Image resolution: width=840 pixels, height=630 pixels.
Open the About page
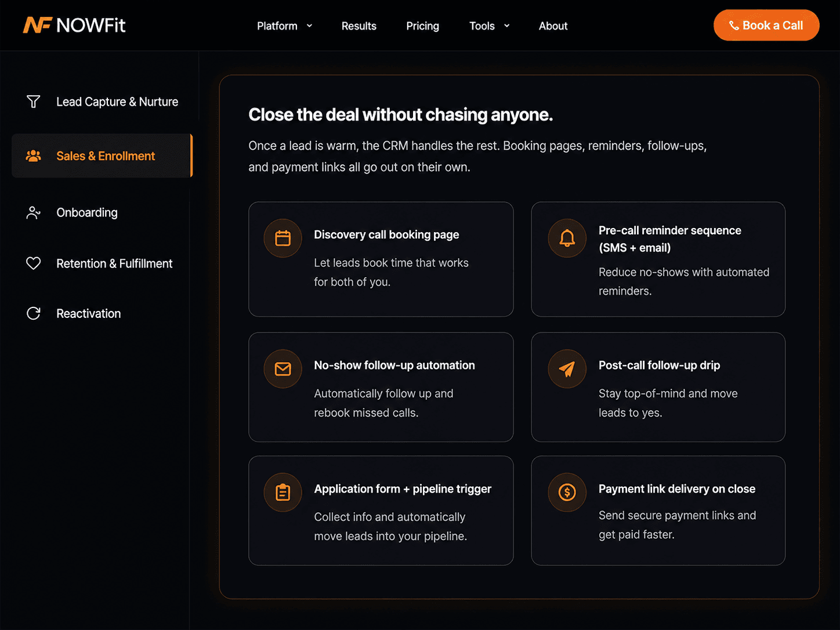(553, 26)
